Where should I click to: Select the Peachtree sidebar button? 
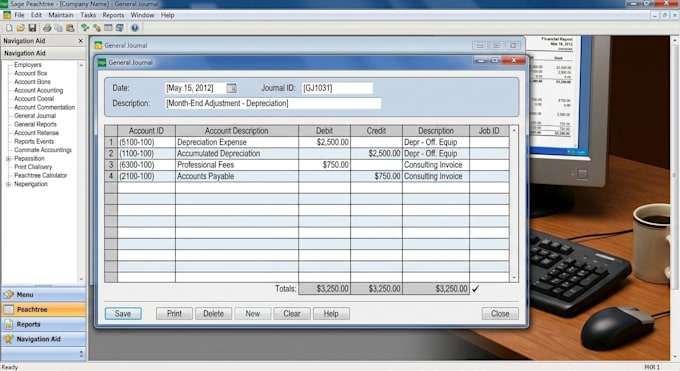point(43,309)
